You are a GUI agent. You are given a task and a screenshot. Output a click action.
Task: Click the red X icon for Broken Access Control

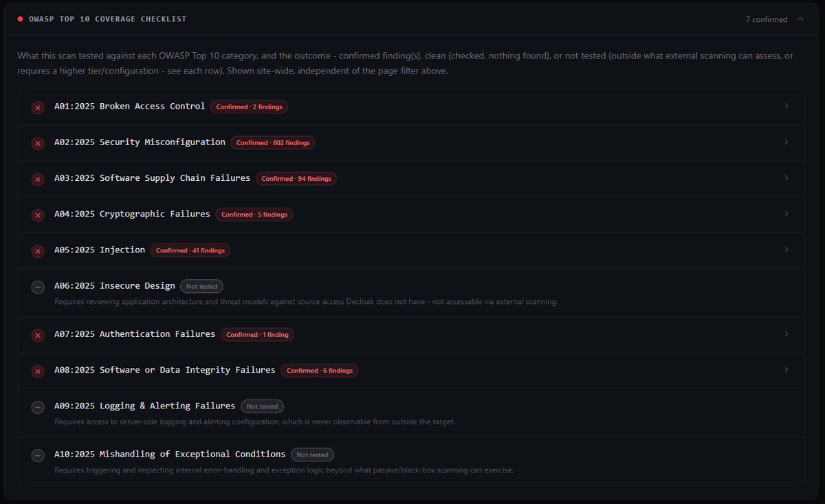click(x=38, y=107)
